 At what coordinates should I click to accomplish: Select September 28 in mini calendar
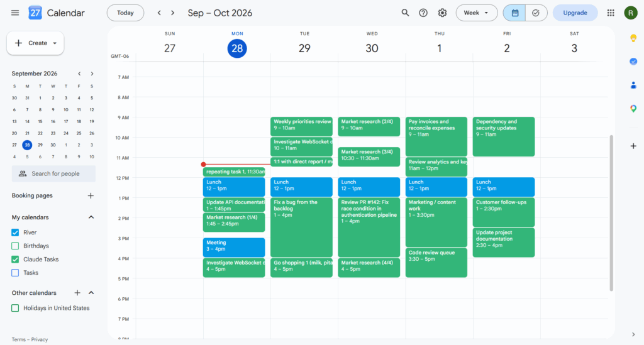(x=27, y=145)
